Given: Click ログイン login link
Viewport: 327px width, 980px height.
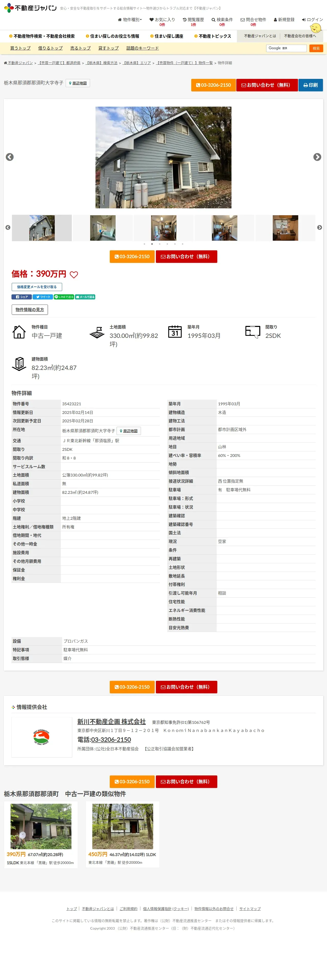Looking at the screenshot, I should point(312,20).
